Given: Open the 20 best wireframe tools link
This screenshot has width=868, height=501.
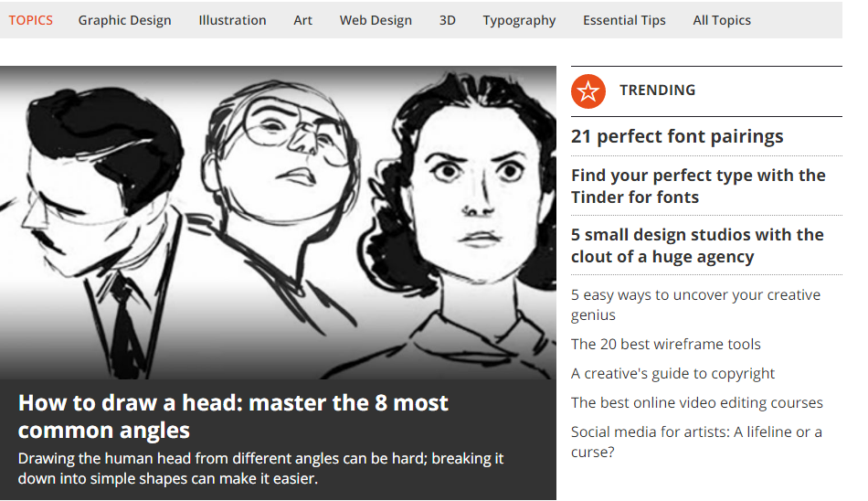Looking at the screenshot, I should [x=665, y=344].
